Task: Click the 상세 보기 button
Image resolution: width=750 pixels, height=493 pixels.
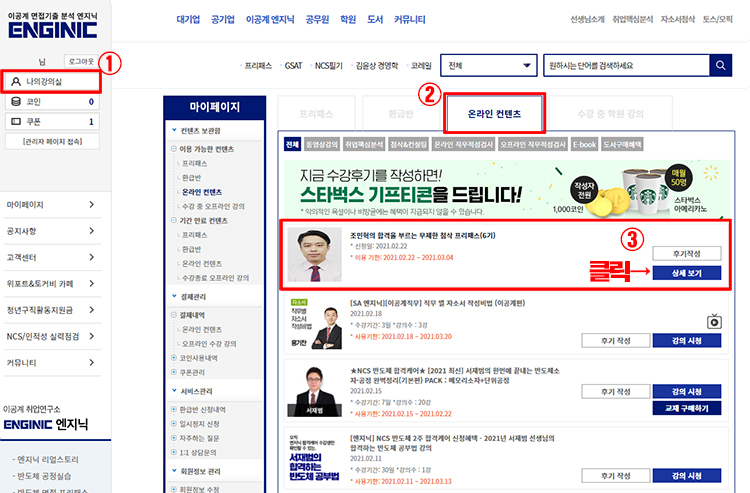Action: pyautogui.click(x=686, y=272)
